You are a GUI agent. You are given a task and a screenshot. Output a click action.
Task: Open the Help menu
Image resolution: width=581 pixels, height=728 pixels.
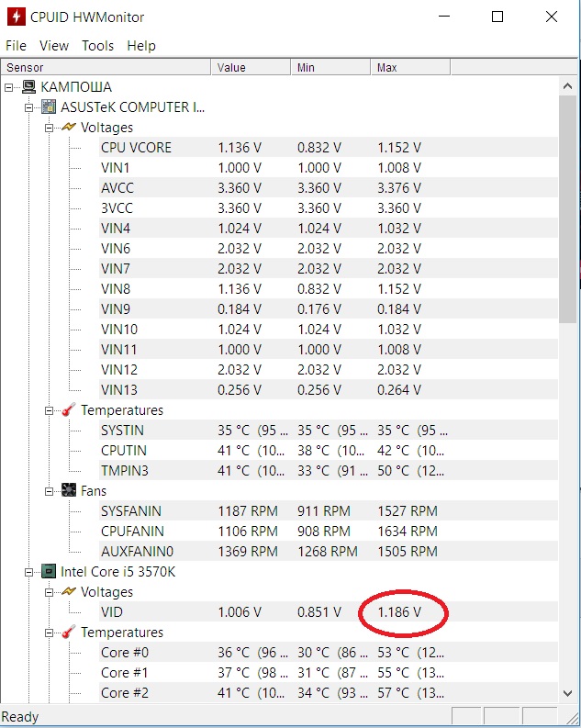coord(141,46)
